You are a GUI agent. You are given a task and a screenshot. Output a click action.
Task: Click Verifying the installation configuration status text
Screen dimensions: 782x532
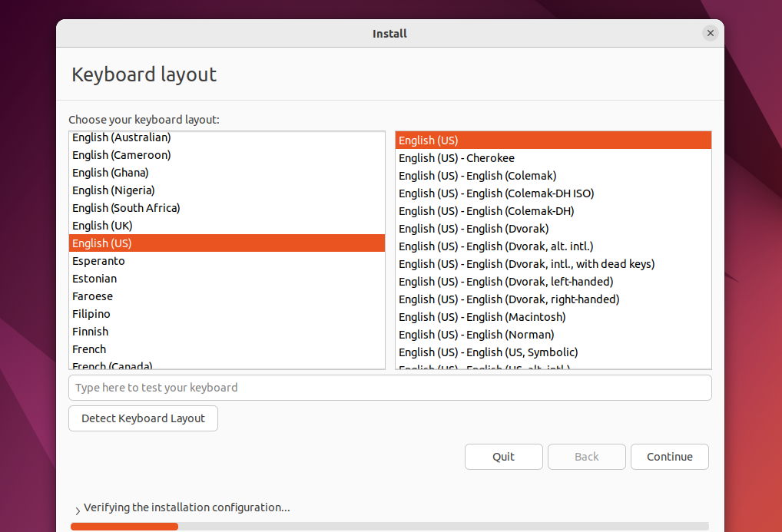[187, 507]
